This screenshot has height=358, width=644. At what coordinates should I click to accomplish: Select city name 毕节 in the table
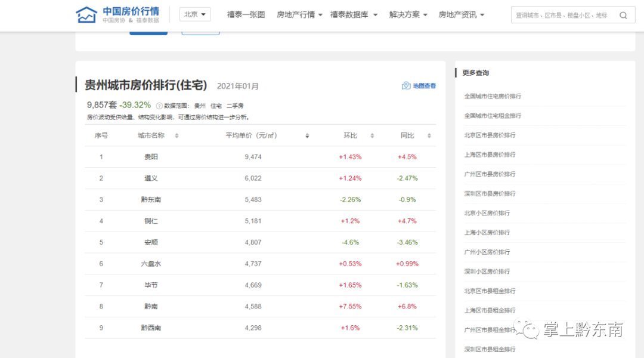(x=151, y=285)
